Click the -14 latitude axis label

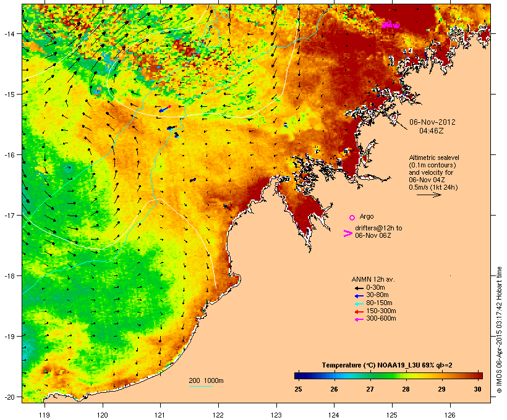click(x=9, y=33)
